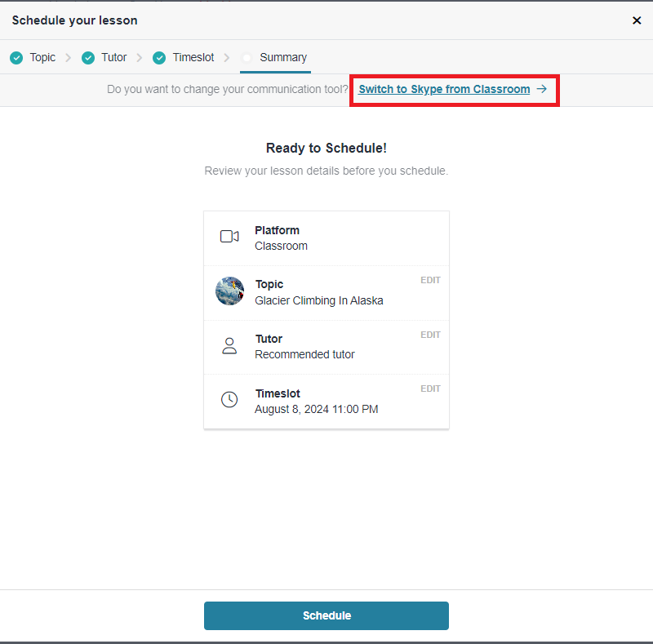
Task: Click the green checkmark beside Timeslot
Action: (159, 58)
